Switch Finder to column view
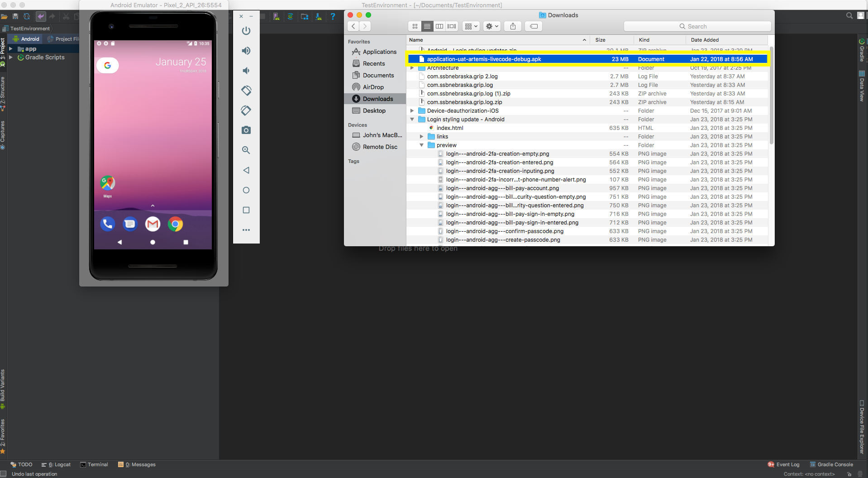The width and height of the screenshot is (868, 478). pos(439,26)
